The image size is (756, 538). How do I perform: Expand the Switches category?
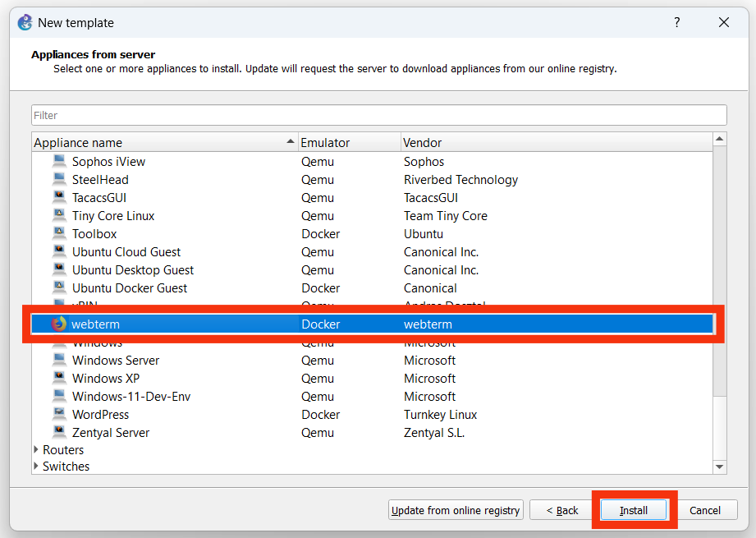click(x=36, y=467)
